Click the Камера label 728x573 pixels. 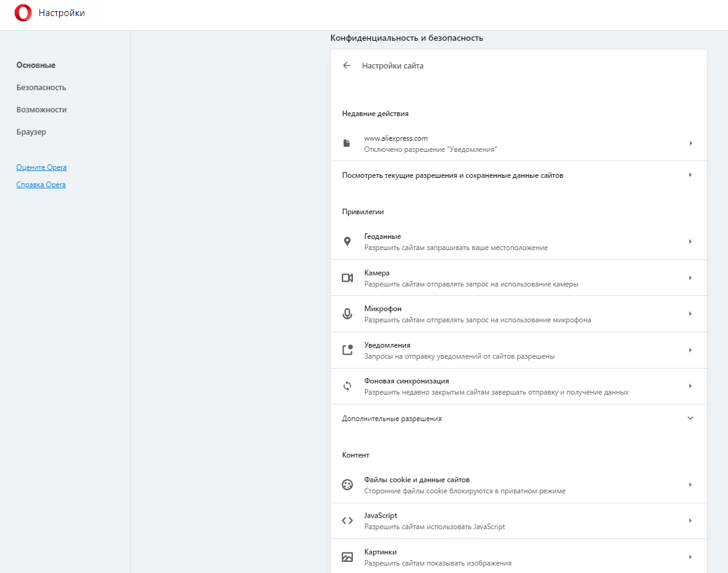377,273
